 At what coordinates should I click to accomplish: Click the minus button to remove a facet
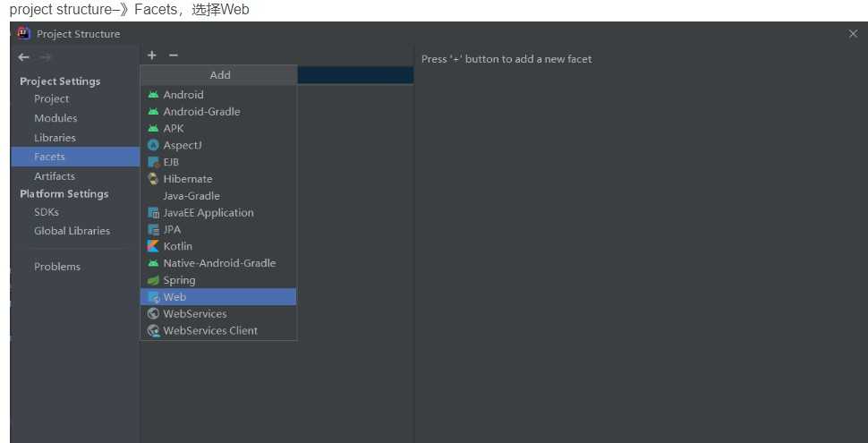174,55
